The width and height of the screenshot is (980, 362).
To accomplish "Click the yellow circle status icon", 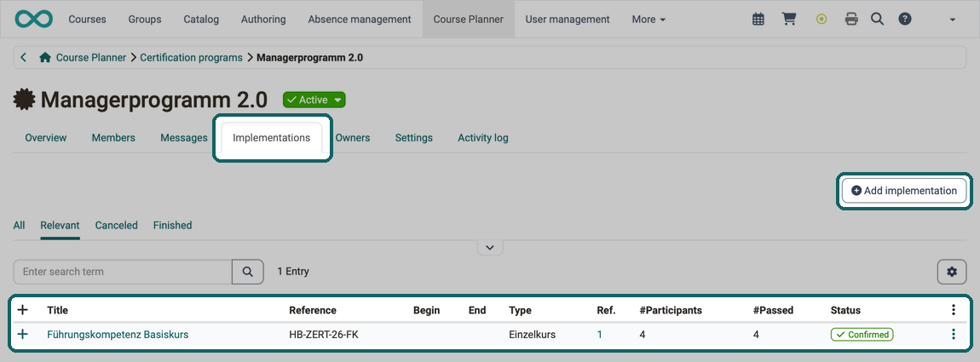I will point(821,20).
